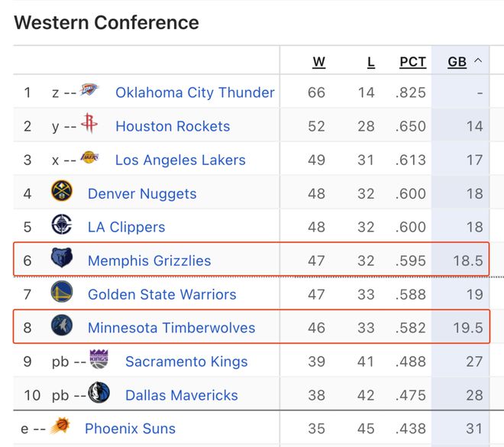The height and width of the screenshot is (447, 504).
Task: Sort standings by W column
Action: [x=319, y=62]
